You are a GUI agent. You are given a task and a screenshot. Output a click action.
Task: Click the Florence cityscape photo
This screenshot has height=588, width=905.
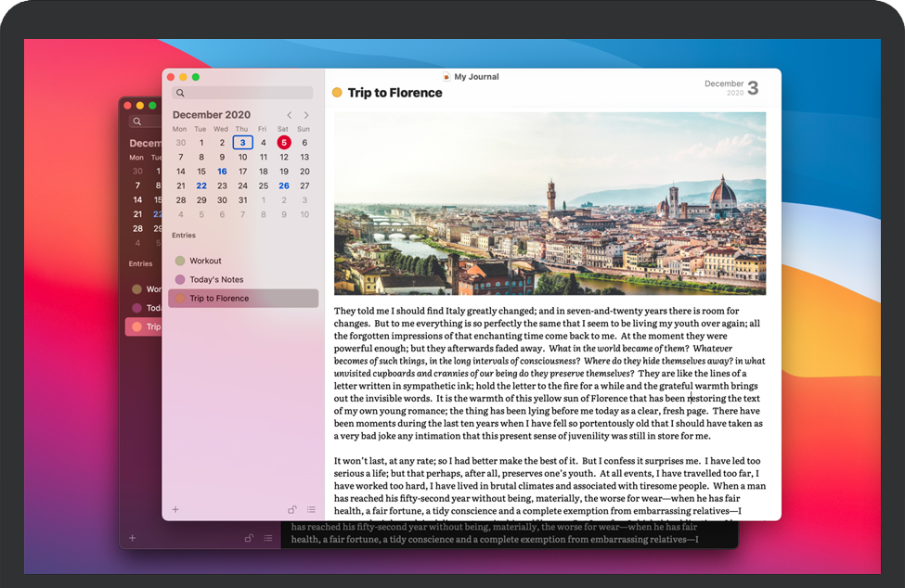click(x=549, y=203)
